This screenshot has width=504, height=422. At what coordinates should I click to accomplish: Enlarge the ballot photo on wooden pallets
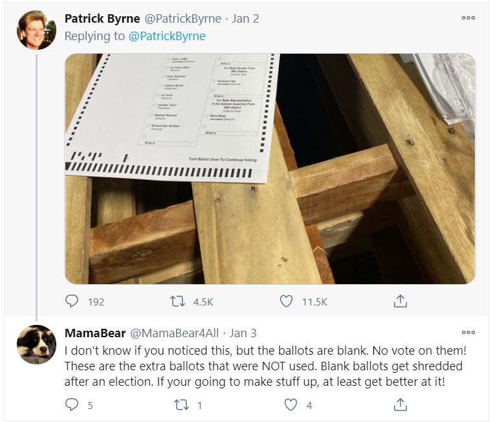(x=270, y=168)
